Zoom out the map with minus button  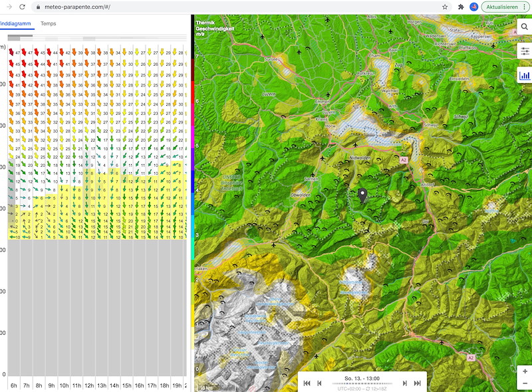click(x=525, y=383)
